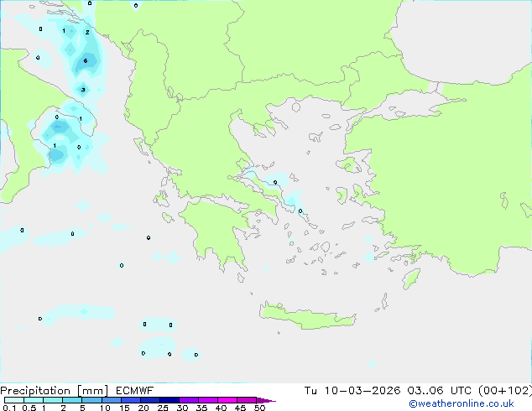Click the "0.1" legend scale label
Screen dimensions: 532x411
[9, 408]
